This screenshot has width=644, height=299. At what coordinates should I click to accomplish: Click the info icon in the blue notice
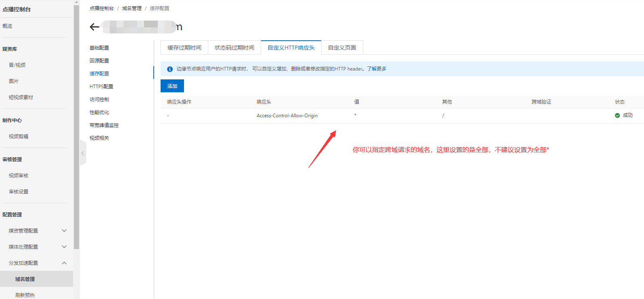point(170,69)
